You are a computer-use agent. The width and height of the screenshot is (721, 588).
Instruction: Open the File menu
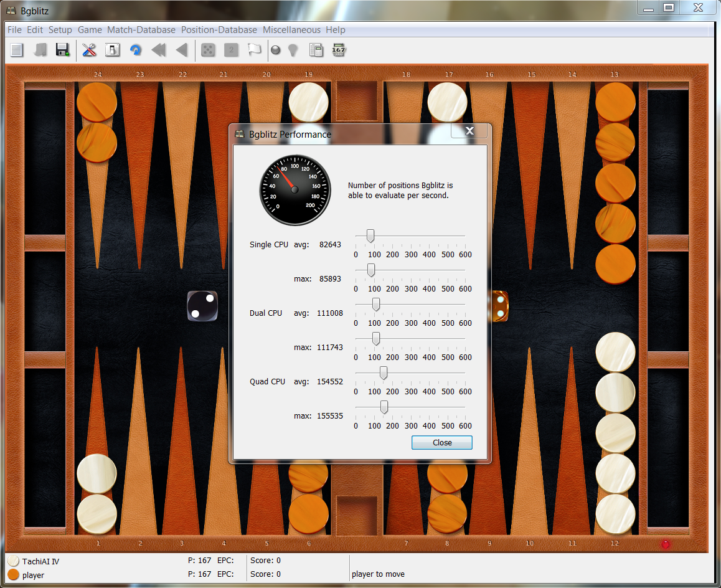tap(14, 30)
